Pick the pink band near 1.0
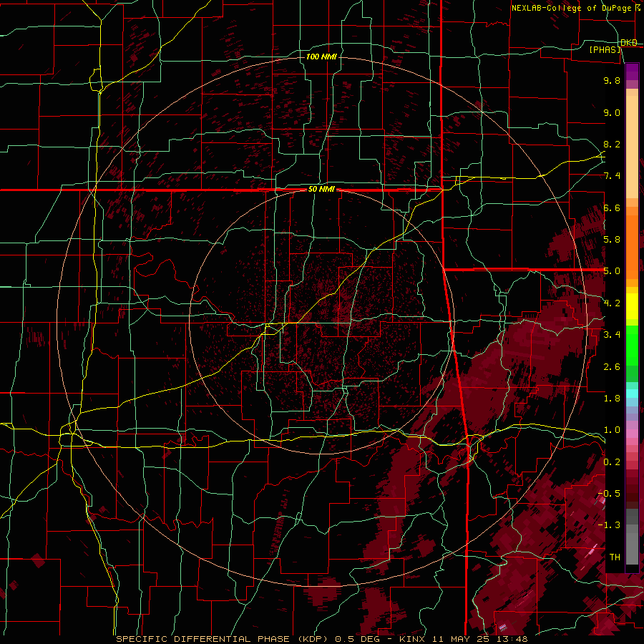This screenshot has height=644, width=644. [632, 434]
